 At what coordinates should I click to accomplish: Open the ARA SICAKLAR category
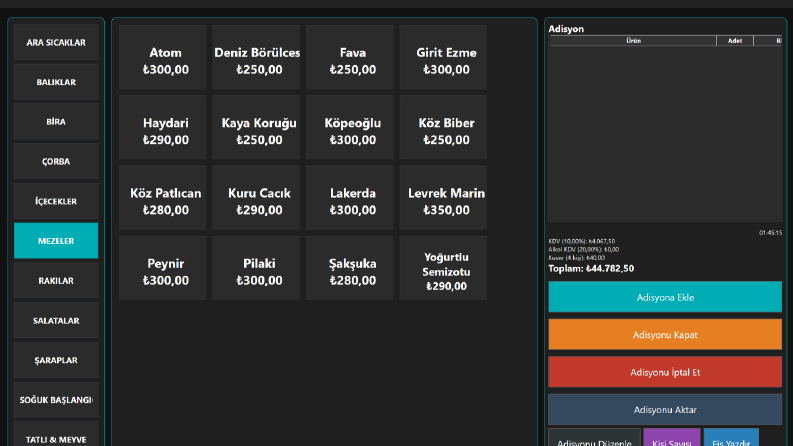(56, 42)
